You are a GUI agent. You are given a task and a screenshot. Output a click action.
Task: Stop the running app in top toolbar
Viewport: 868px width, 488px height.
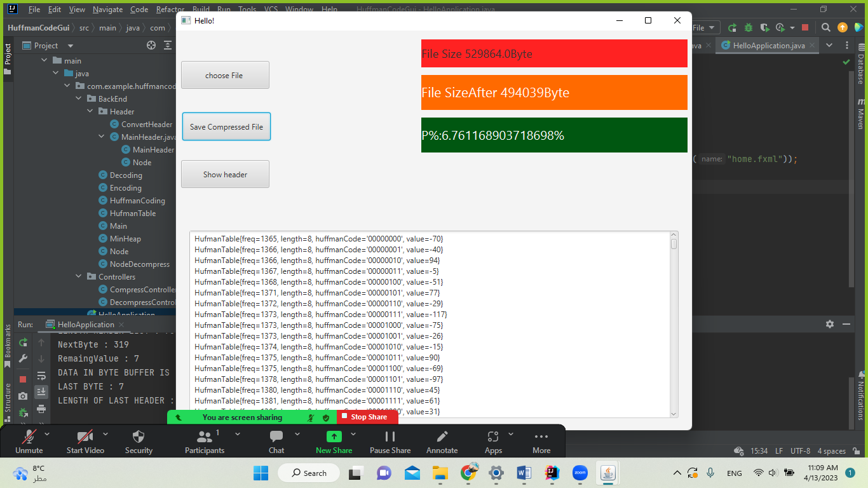tap(805, 28)
